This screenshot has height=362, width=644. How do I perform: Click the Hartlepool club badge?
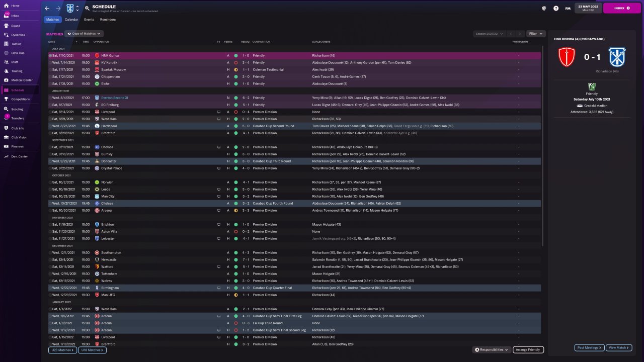97,126
